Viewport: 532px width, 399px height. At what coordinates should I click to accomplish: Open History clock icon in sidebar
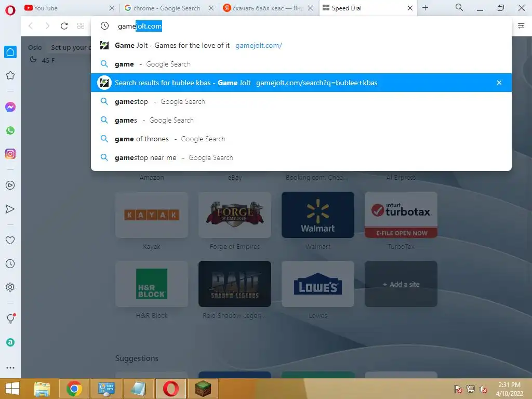[x=10, y=263]
